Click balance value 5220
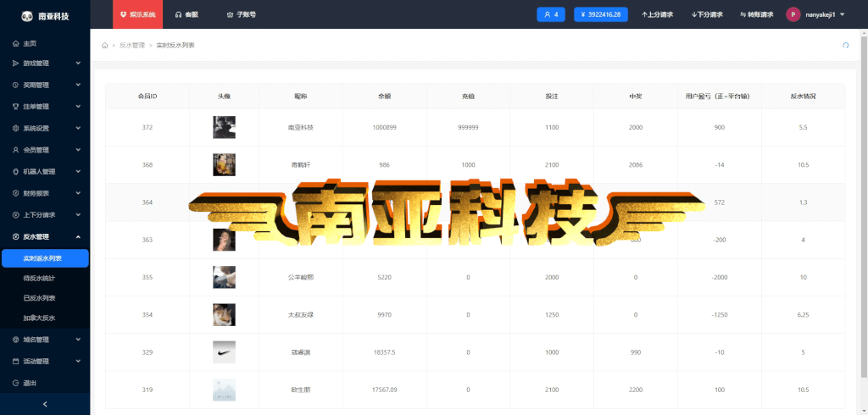This screenshot has height=415, width=868. tap(384, 277)
